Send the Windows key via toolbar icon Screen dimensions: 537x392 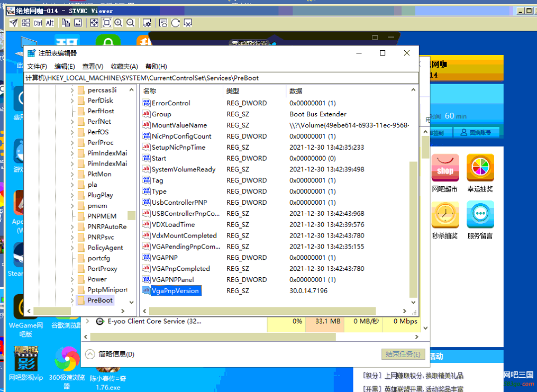[x=26, y=23]
